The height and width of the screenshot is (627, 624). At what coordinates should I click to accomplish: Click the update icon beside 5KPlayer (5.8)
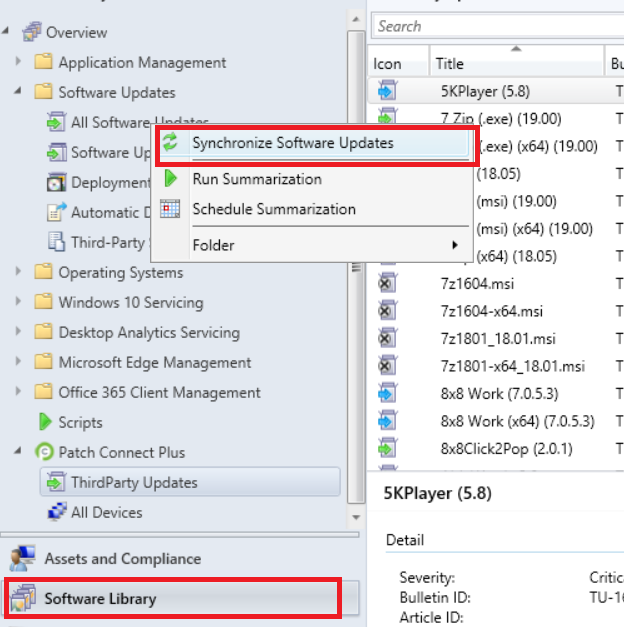[x=387, y=91]
